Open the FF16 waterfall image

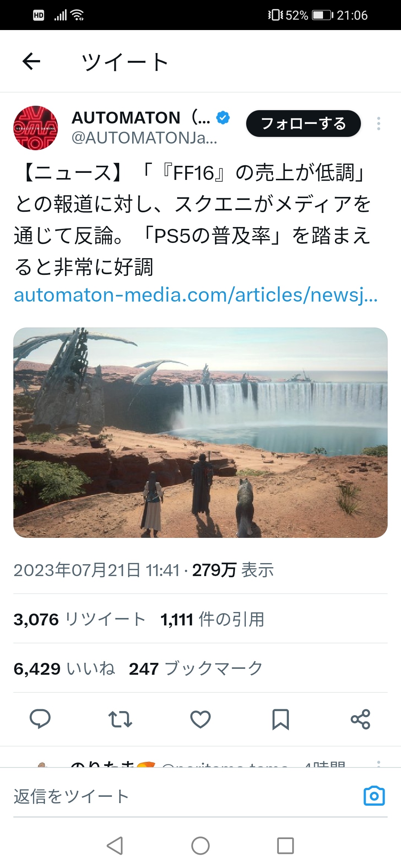[200, 433]
